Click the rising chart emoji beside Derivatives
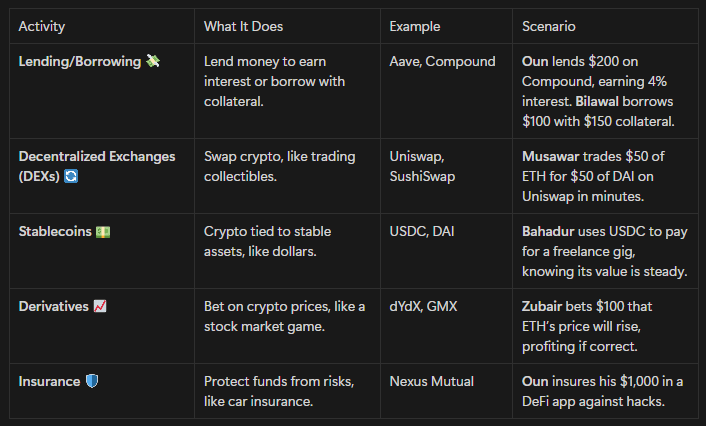 pos(100,307)
